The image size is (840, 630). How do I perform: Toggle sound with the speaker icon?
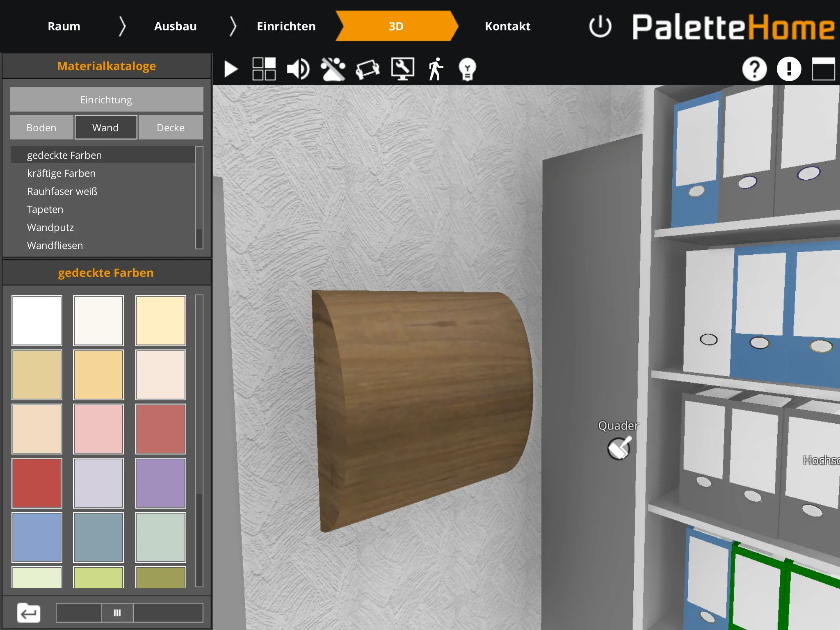point(298,69)
